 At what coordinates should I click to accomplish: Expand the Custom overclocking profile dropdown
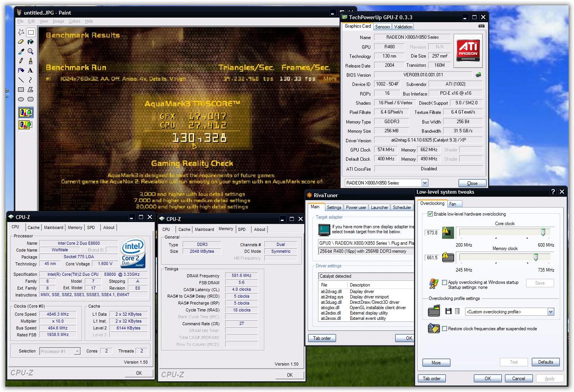pos(550,312)
